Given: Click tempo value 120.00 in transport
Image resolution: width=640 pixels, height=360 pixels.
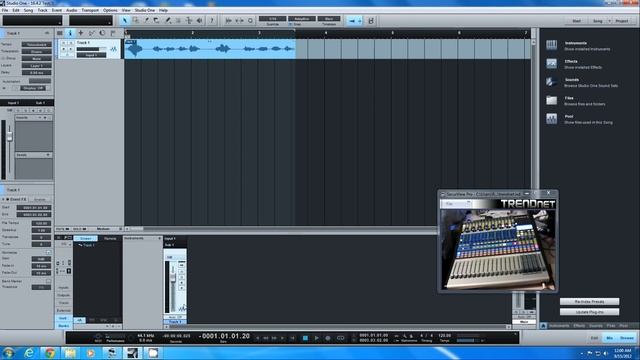Looking at the screenshot, I should click(444, 336).
